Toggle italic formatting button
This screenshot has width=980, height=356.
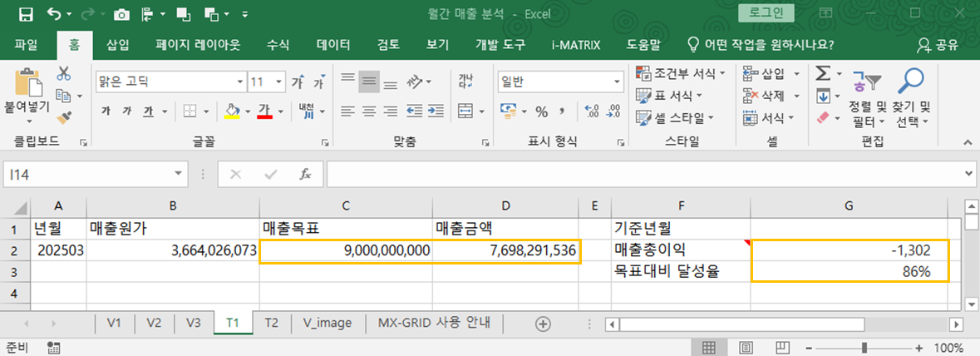[x=127, y=111]
